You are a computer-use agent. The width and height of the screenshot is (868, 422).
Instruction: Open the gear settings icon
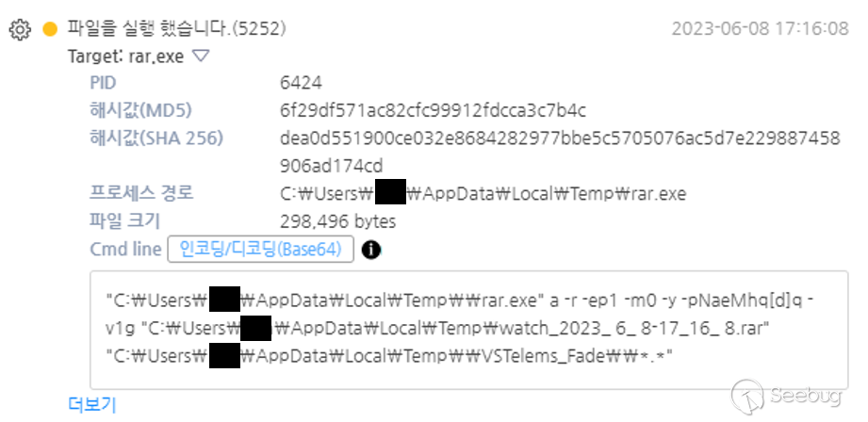pyautogui.click(x=21, y=29)
